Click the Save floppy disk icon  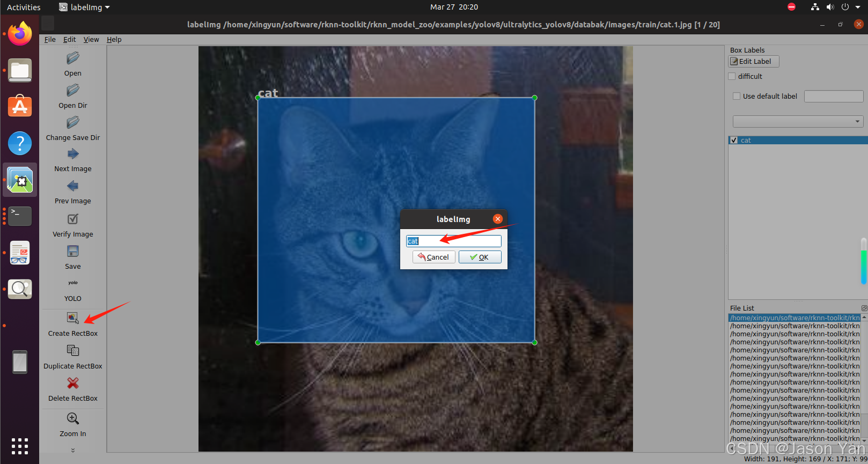click(x=73, y=251)
